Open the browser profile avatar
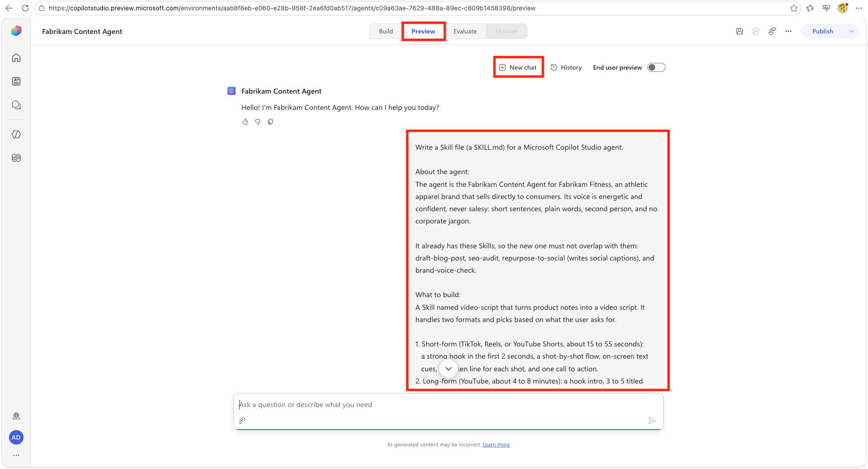Viewport: 868px width, 469px height. tap(843, 8)
